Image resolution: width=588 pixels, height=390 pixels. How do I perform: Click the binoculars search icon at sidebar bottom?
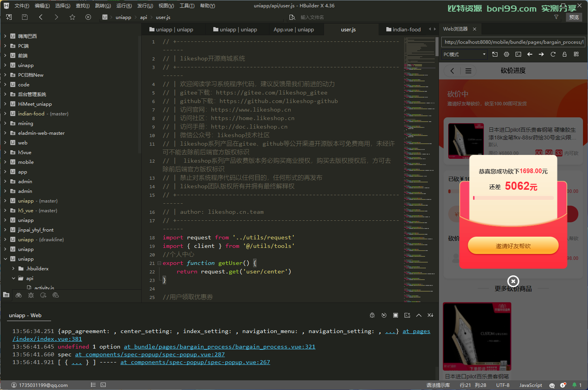[19, 295]
